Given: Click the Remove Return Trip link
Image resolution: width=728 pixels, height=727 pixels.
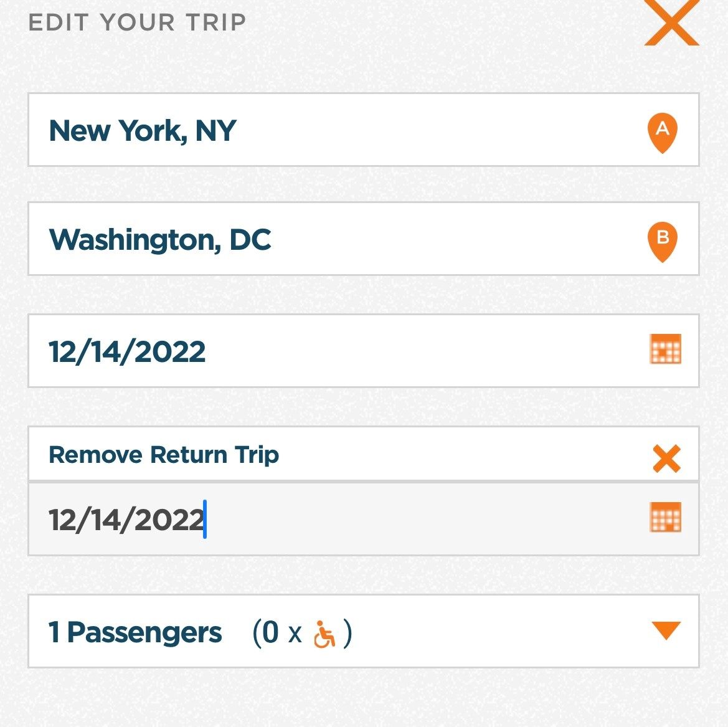Looking at the screenshot, I should click(164, 455).
